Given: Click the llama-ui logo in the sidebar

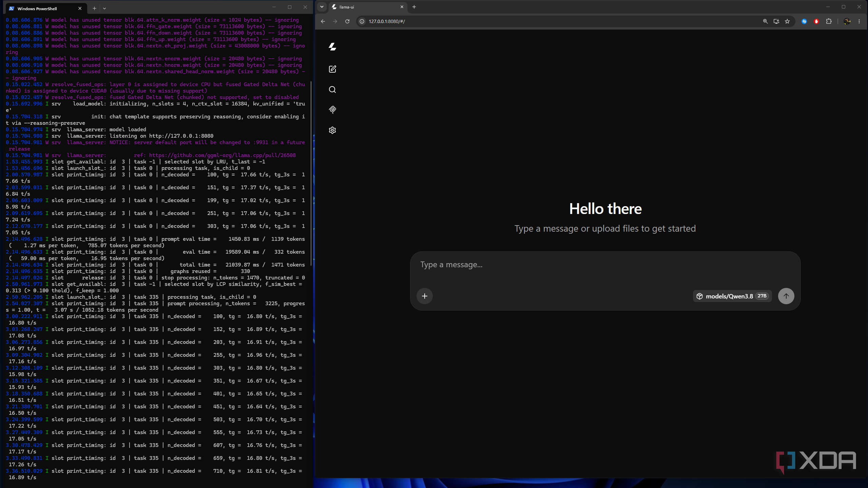Looking at the screenshot, I should [332, 47].
